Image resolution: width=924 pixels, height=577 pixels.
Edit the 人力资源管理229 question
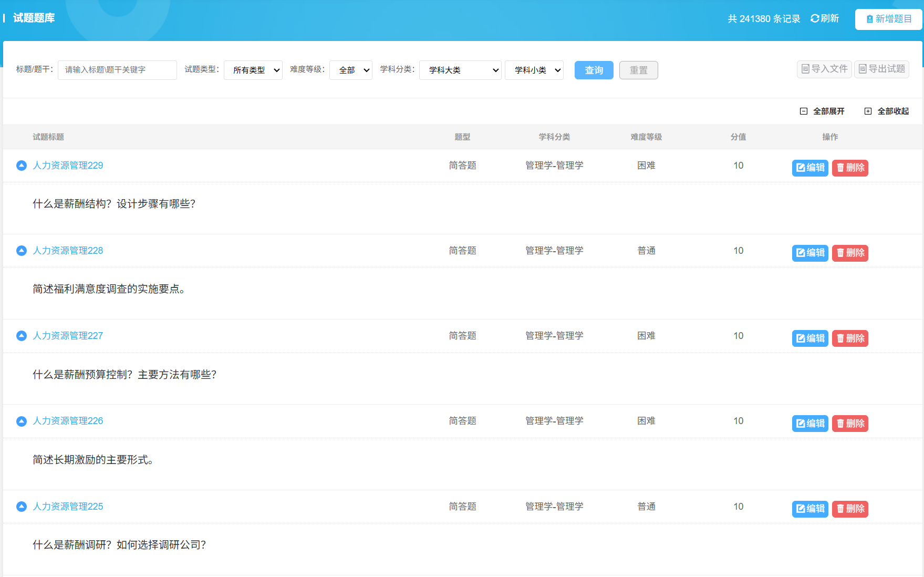coord(810,168)
